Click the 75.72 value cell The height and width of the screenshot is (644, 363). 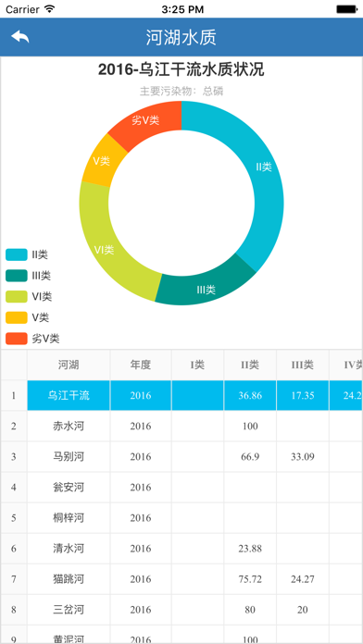click(x=250, y=579)
